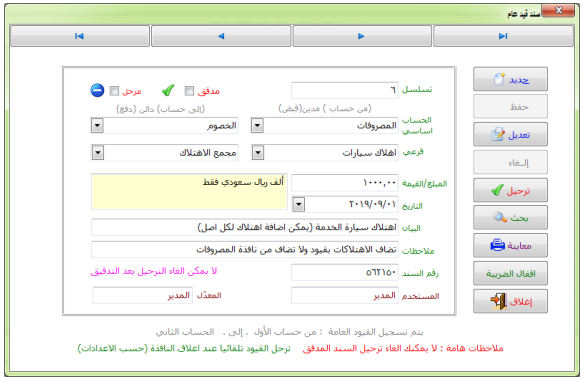Click the green checkmark icon beside مدقق
This screenshot has width=584, height=378.
pos(168,90)
